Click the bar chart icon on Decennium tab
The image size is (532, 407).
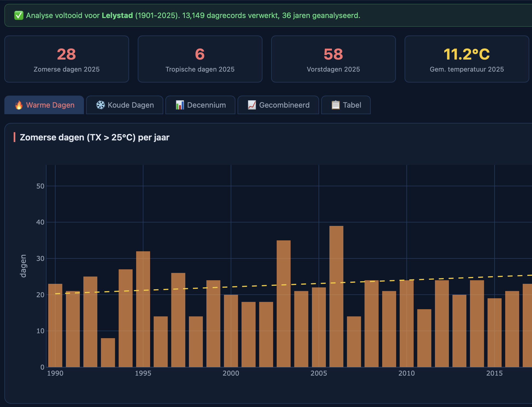(x=180, y=105)
